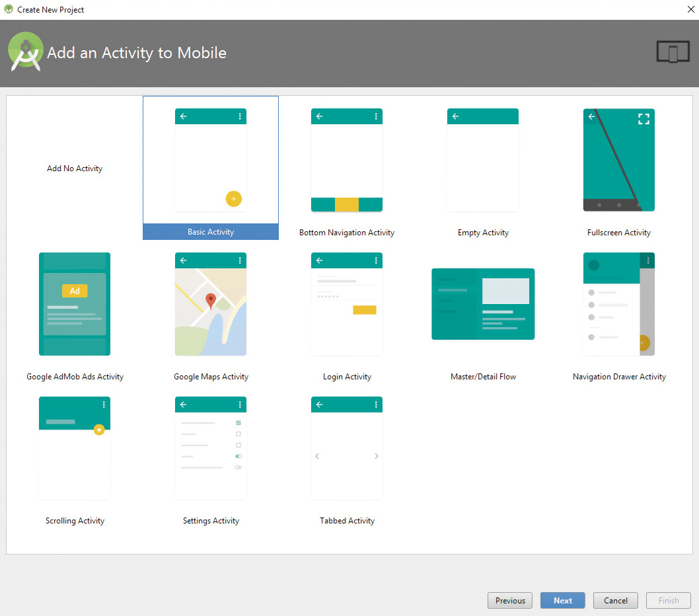Click the Navigation Drawer Activity label

pyautogui.click(x=619, y=377)
